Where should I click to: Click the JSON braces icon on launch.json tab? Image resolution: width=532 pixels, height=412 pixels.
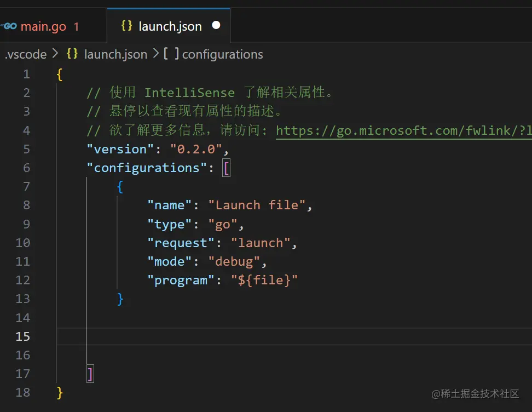126,26
